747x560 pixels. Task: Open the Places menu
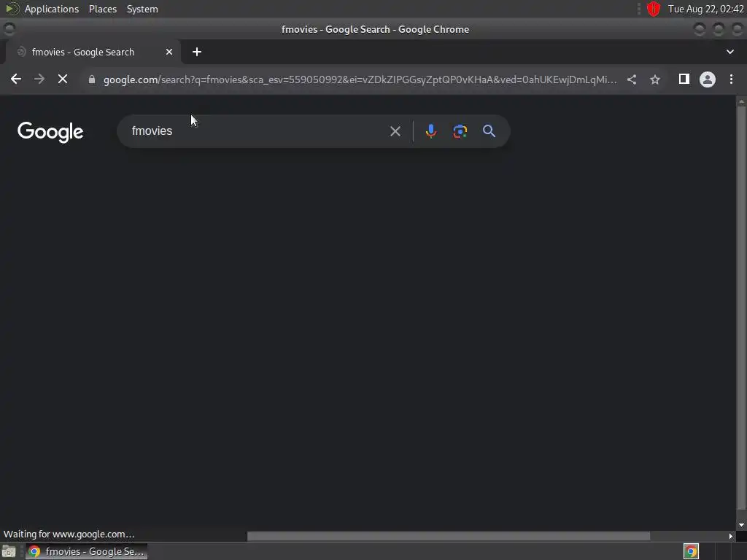[x=103, y=9]
